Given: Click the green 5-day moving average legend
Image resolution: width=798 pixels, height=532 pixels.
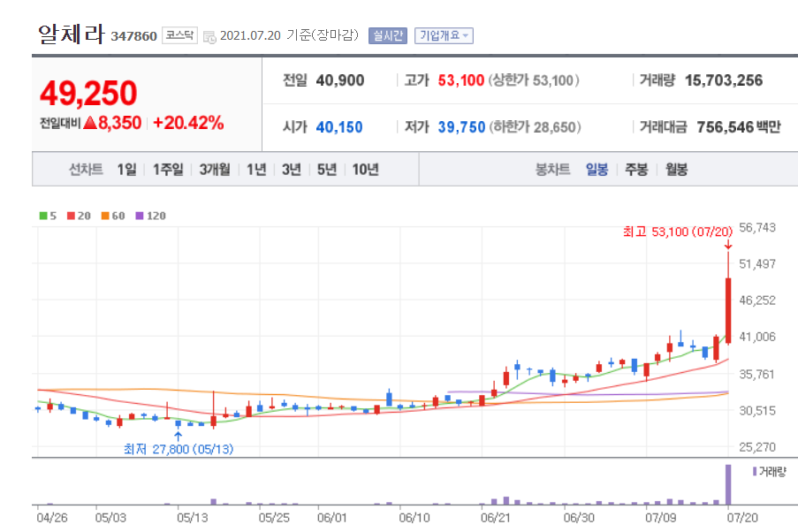Looking at the screenshot, I should pyautogui.click(x=48, y=216).
